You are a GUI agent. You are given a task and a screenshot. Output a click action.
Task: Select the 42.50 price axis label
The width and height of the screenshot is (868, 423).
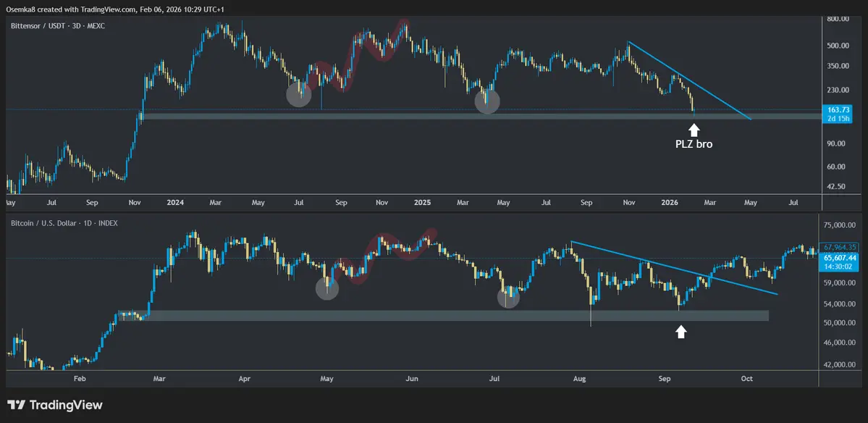click(x=838, y=187)
